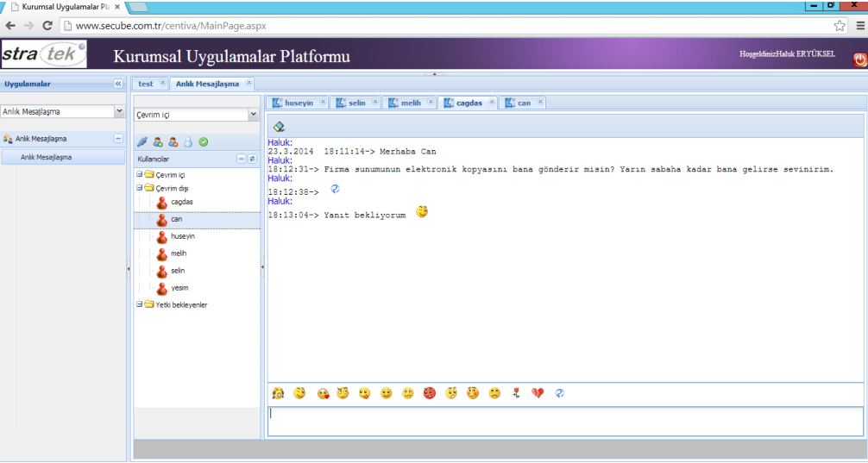
Task: Click the message text input box
Action: click(565, 421)
